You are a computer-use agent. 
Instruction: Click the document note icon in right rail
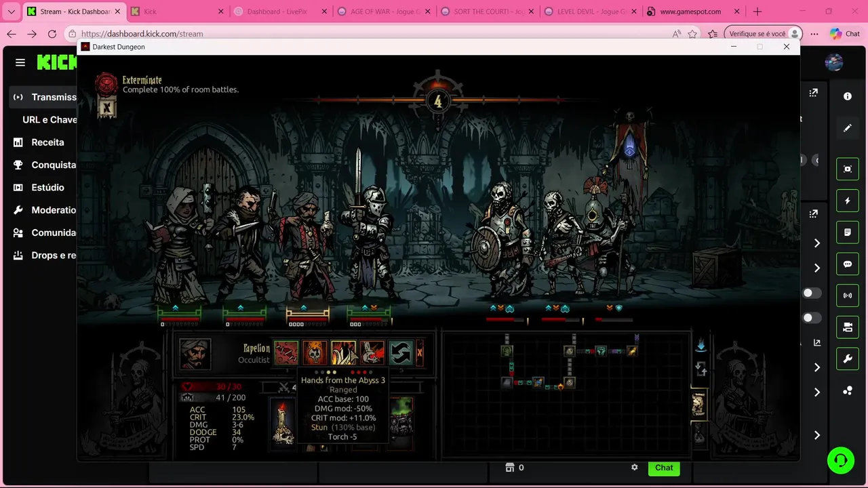(848, 232)
